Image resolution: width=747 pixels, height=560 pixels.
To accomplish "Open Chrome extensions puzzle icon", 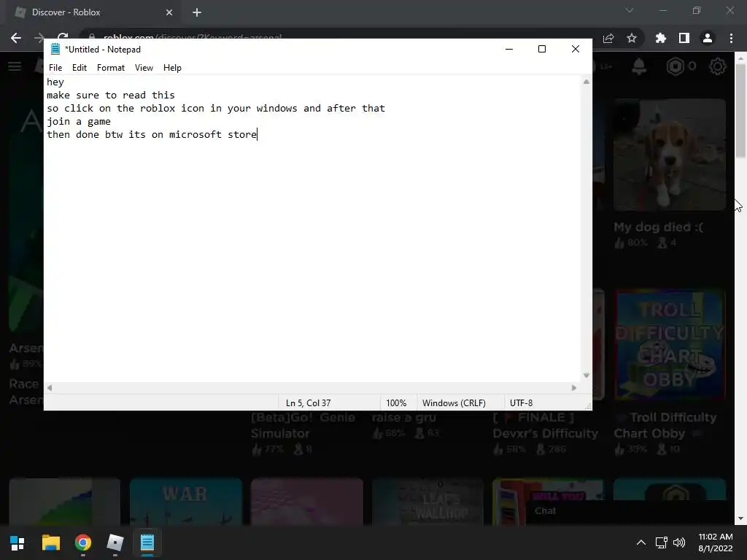I will pos(661,38).
